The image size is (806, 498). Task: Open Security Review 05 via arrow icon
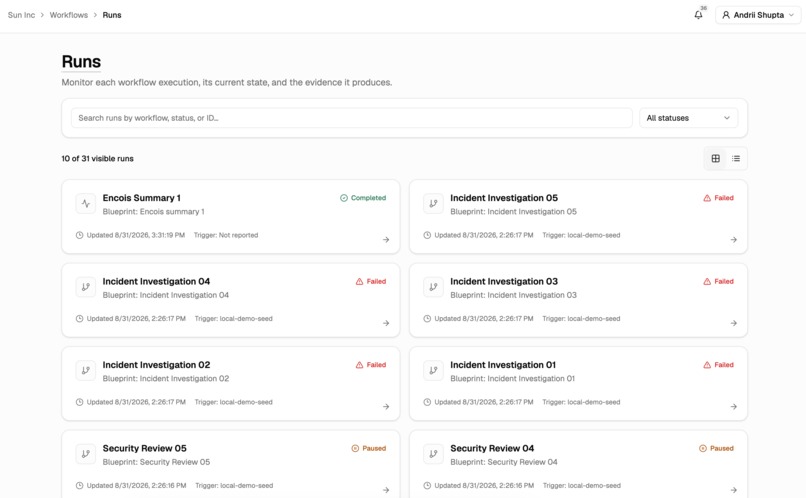point(386,490)
